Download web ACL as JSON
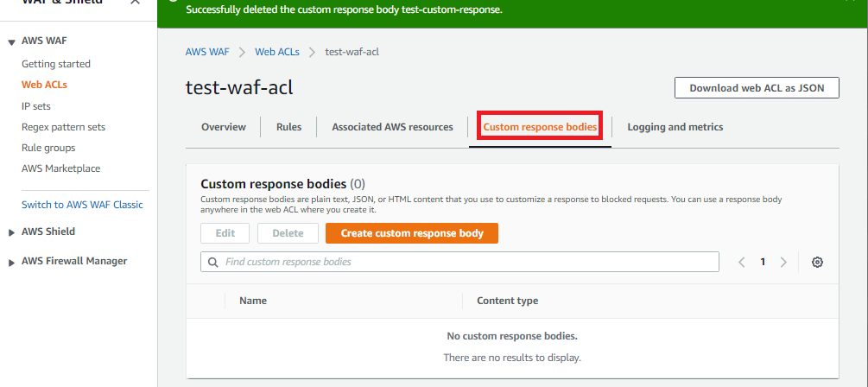Image resolution: width=868 pixels, height=387 pixels. point(757,88)
